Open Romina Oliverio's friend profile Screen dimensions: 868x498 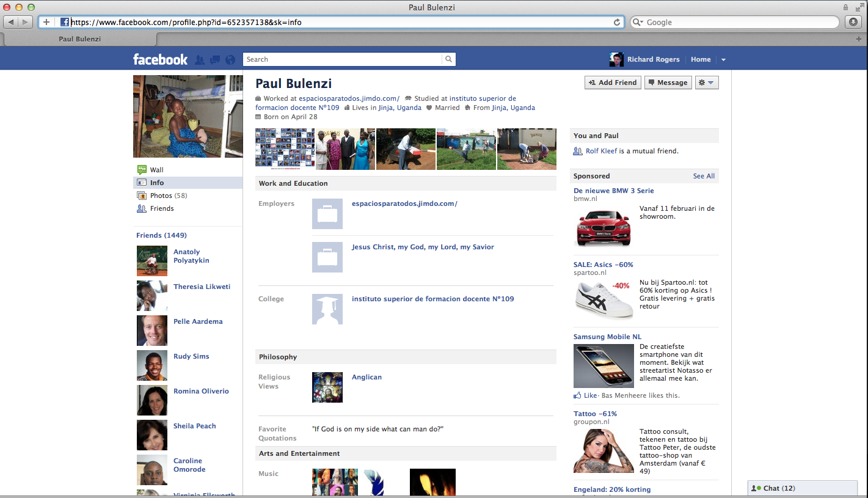pos(201,391)
